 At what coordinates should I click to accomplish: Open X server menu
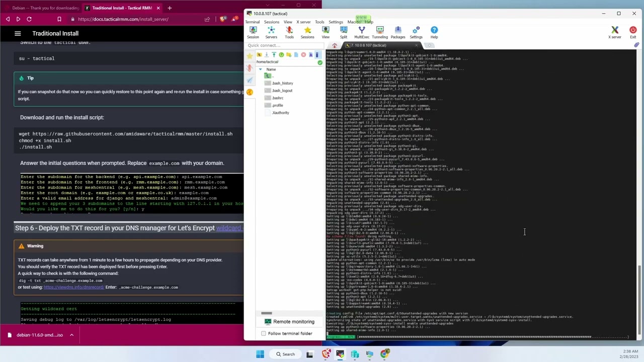(x=303, y=22)
